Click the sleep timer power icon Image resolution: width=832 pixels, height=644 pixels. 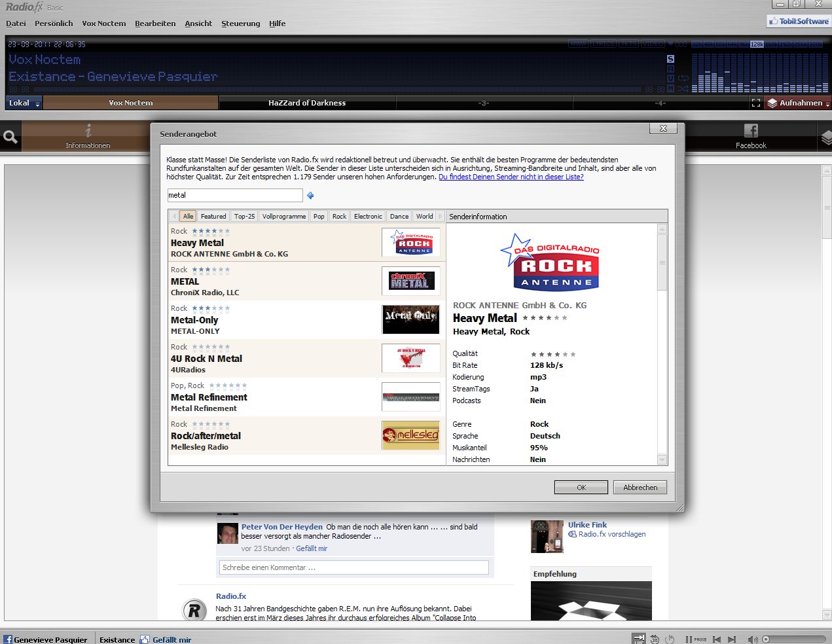(x=670, y=639)
